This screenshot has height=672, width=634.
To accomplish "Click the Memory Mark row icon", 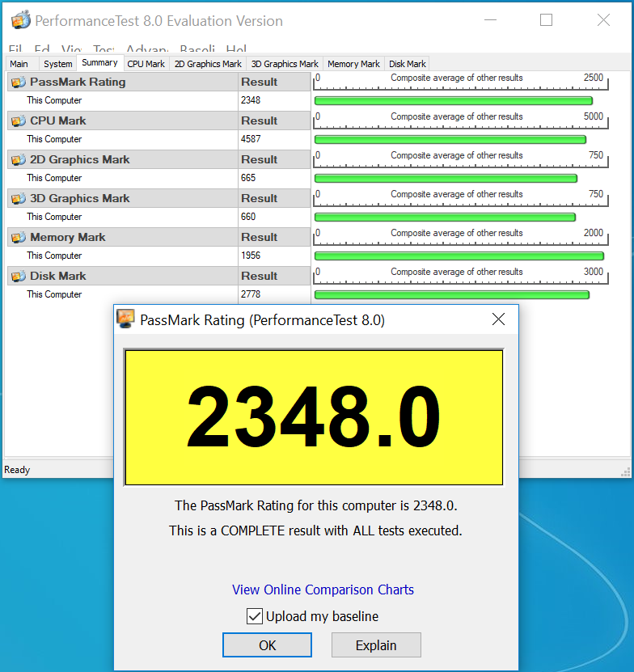I will (x=19, y=237).
